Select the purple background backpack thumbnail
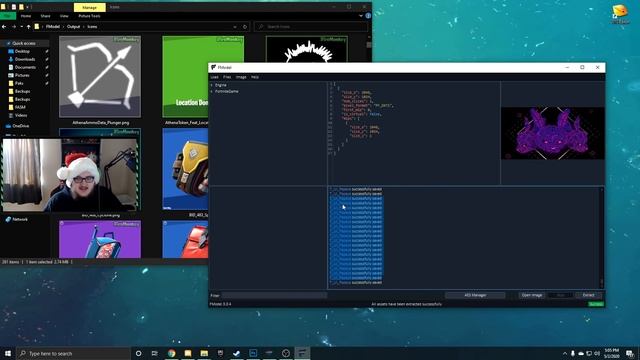640x360 pixels. pyautogui.click(x=100, y=240)
